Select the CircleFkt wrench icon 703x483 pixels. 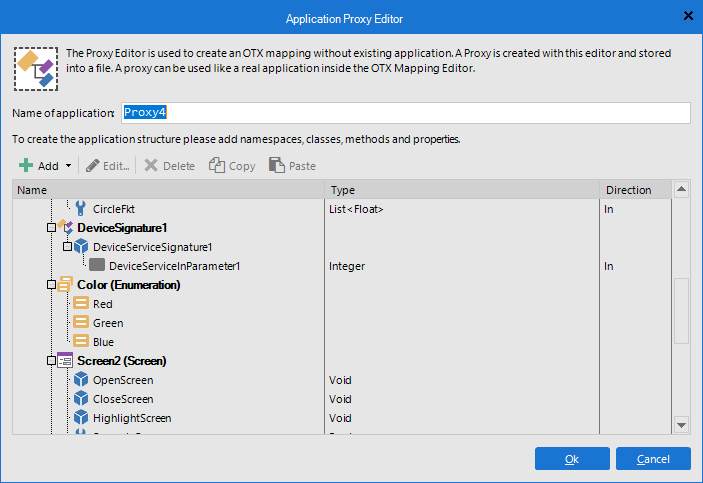point(80,209)
